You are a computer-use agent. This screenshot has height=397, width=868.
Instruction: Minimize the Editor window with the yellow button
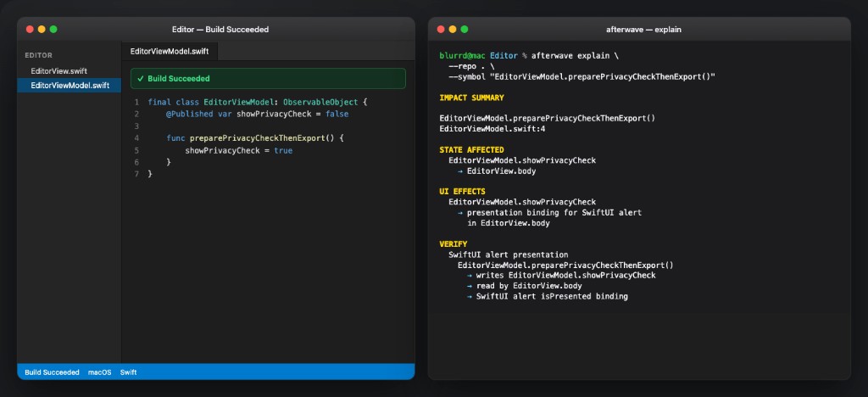click(42, 30)
